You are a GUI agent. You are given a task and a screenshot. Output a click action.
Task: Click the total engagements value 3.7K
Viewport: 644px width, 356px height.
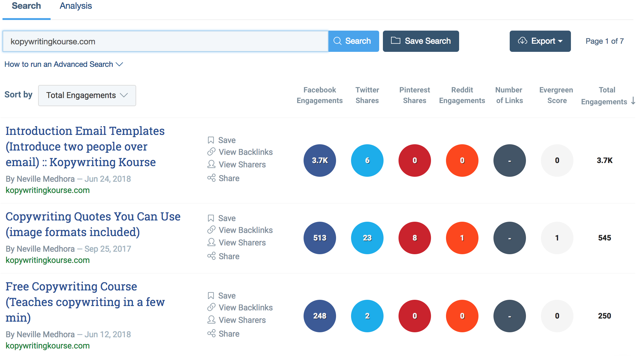pyautogui.click(x=605, y=161)
